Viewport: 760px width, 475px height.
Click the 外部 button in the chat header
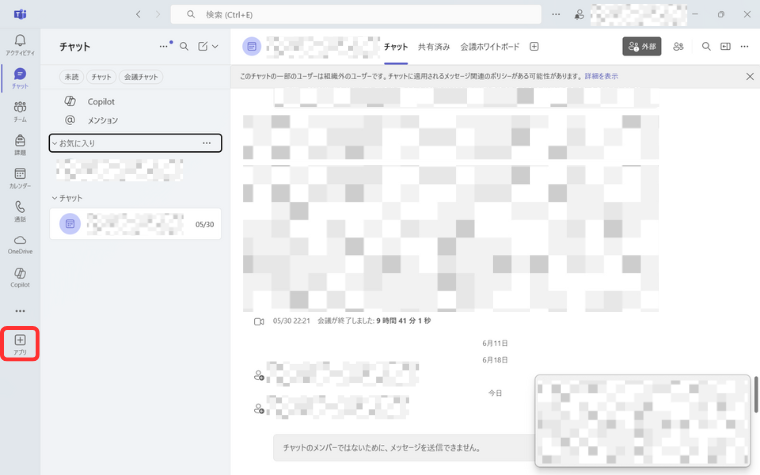[641, 46]
